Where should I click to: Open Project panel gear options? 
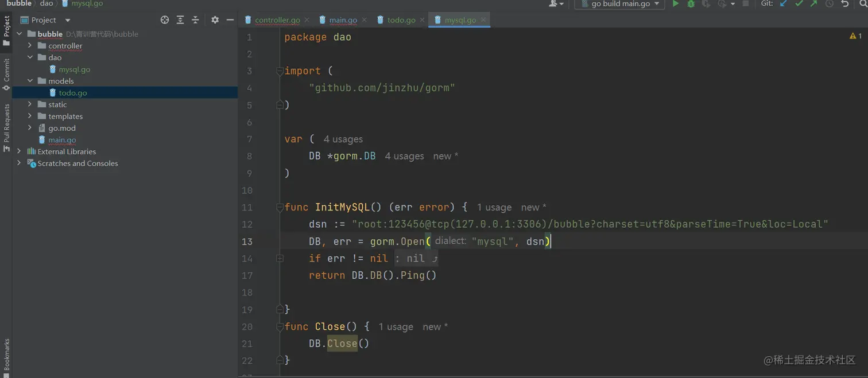(215, 20)
